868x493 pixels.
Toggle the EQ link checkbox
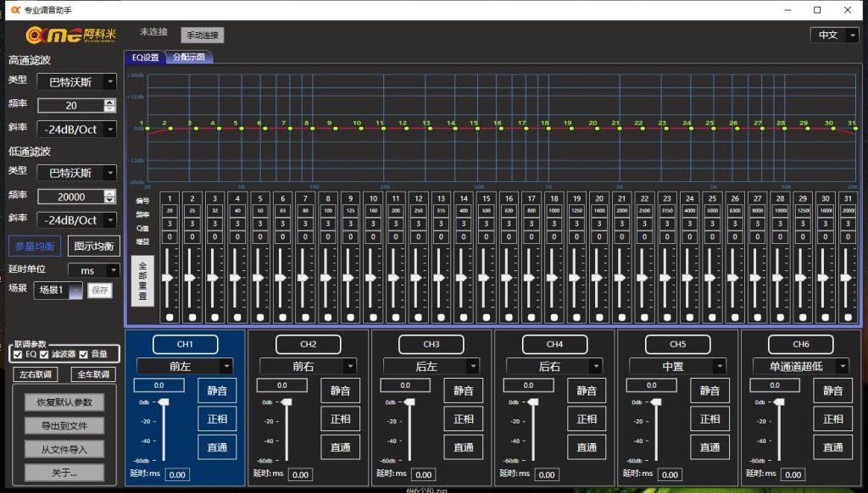coord(18,354)
